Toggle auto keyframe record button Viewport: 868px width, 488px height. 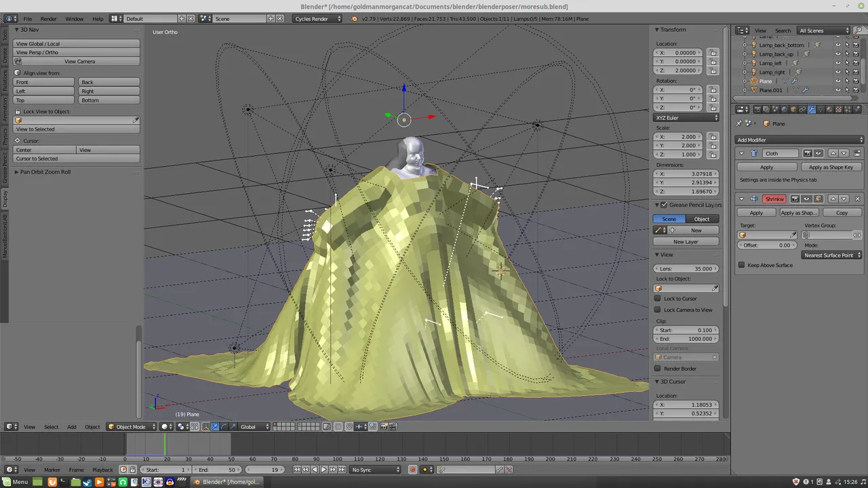coord(412,470)
